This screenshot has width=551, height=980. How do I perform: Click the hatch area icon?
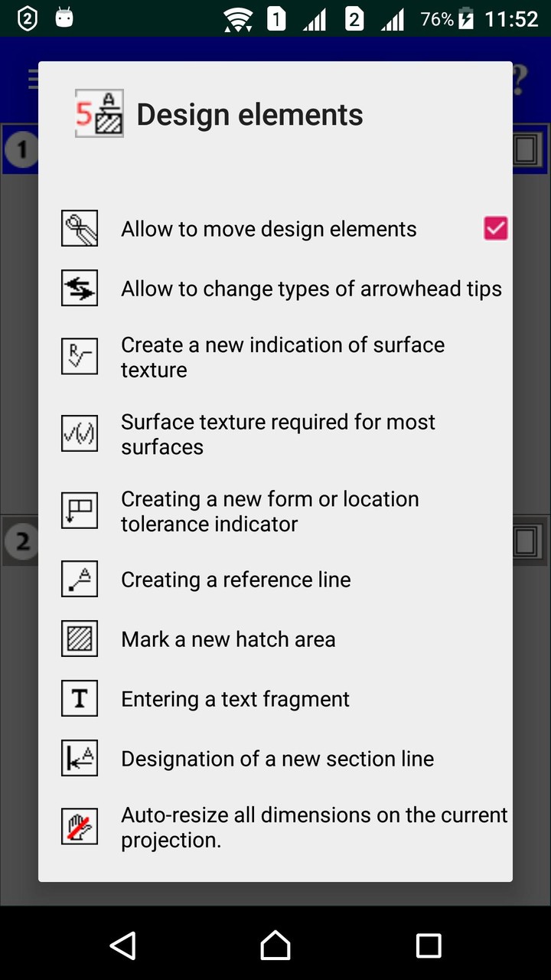click(80, 639)
